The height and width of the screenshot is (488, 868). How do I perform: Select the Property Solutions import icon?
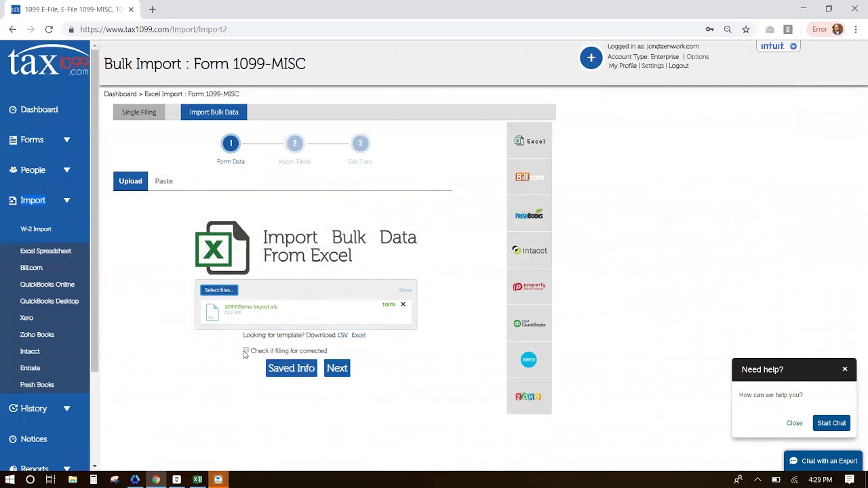pyautogui.click(x=529, y=287)
